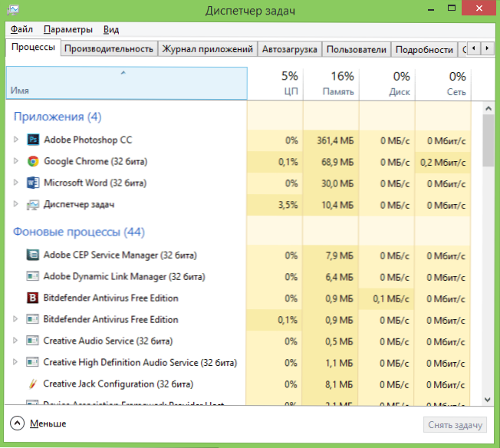Screen dimensions: 500x448
Task: Expand the Creative Audio Service (32 бита) row
Action: [15, 341]
